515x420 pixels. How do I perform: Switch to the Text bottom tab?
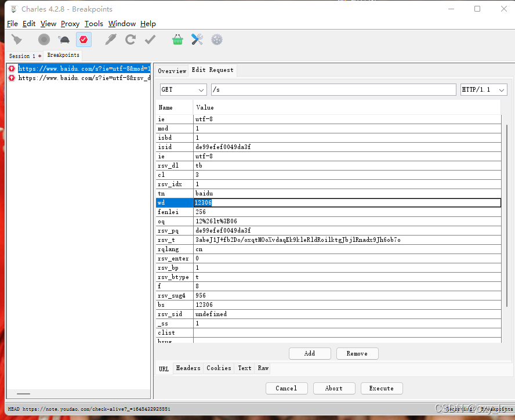(x=244, y=368)
